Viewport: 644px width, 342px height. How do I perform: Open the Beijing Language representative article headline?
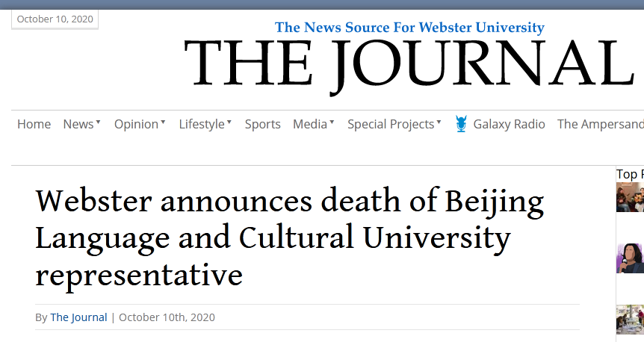click(289, 238)
